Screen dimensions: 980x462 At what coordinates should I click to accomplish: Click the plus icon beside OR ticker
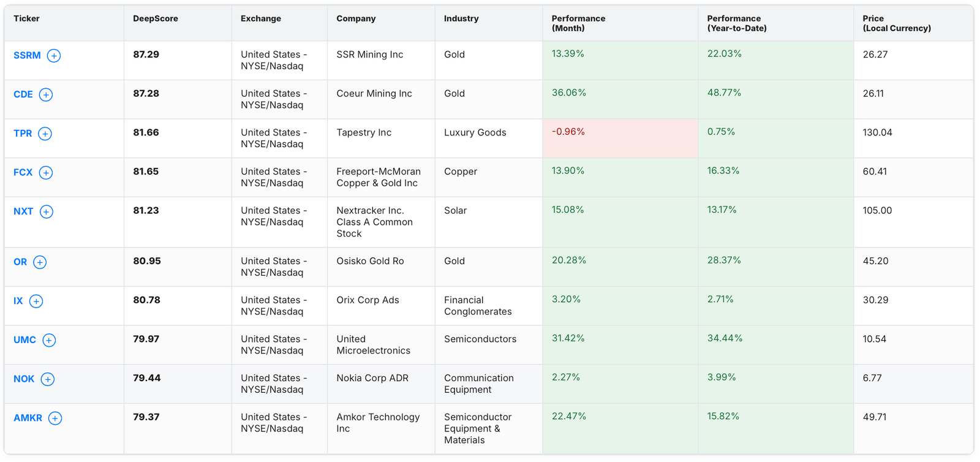(x=40, y=263)
